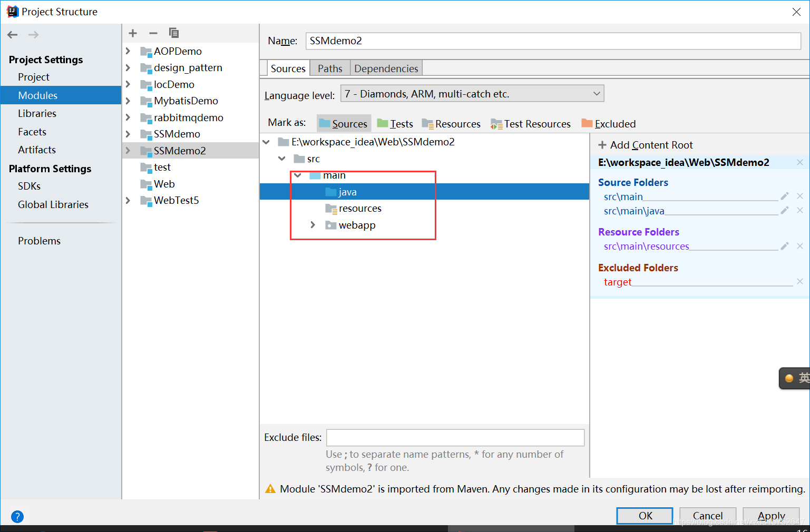Mark selected folder as Resources
810x532 pixels.
coord(451,124)
